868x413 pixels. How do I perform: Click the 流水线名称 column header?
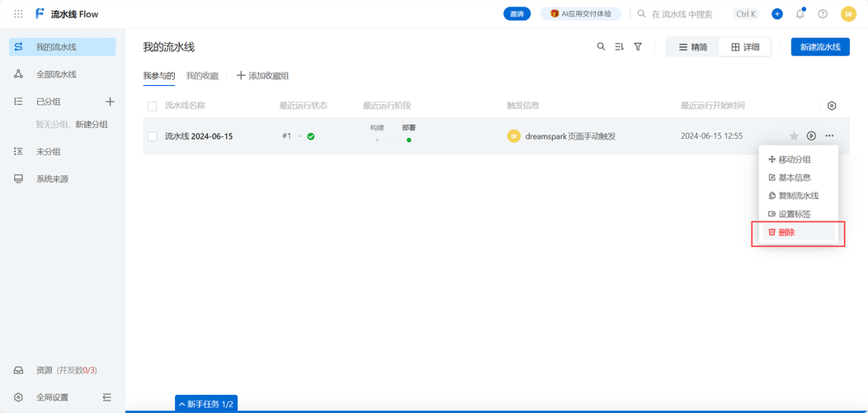tap(185, 106)
